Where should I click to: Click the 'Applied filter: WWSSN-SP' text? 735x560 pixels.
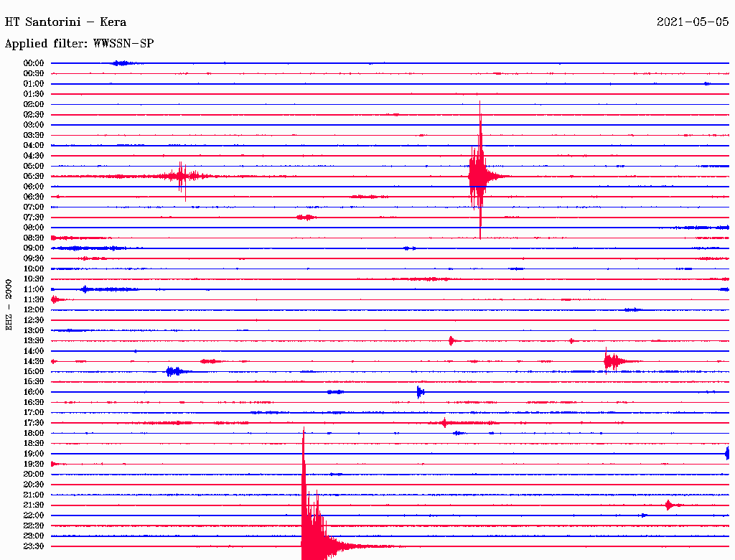point(79,44)
